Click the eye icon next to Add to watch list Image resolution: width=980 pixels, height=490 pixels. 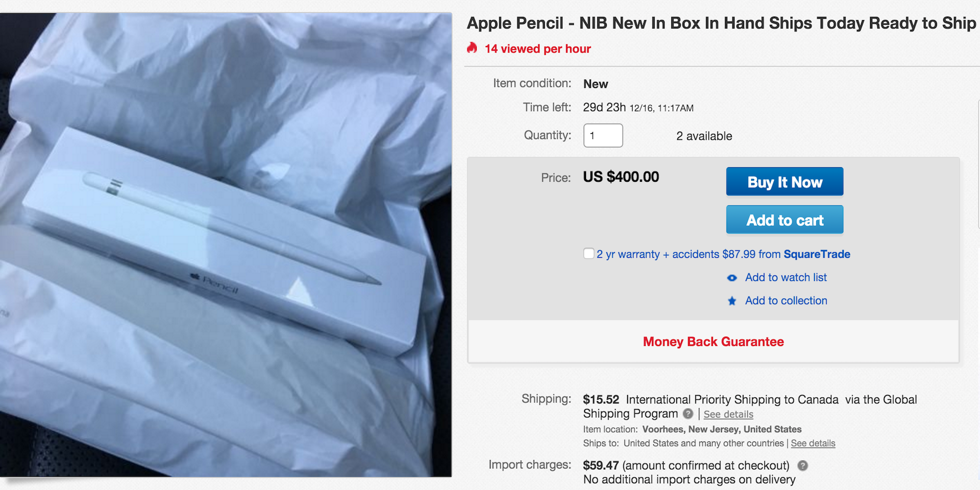tap(732, 278)
